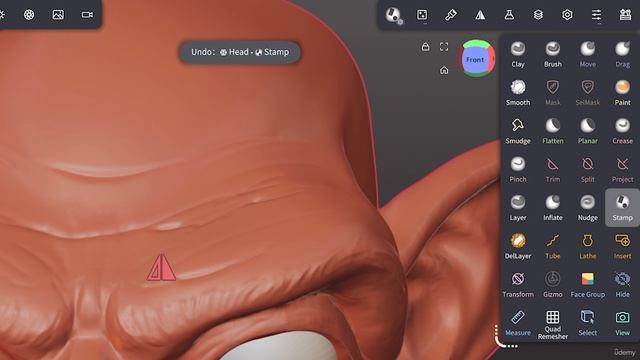Select the Face Group tool
Viewport: 640px width, 360px height.
(x=587, y=284)
